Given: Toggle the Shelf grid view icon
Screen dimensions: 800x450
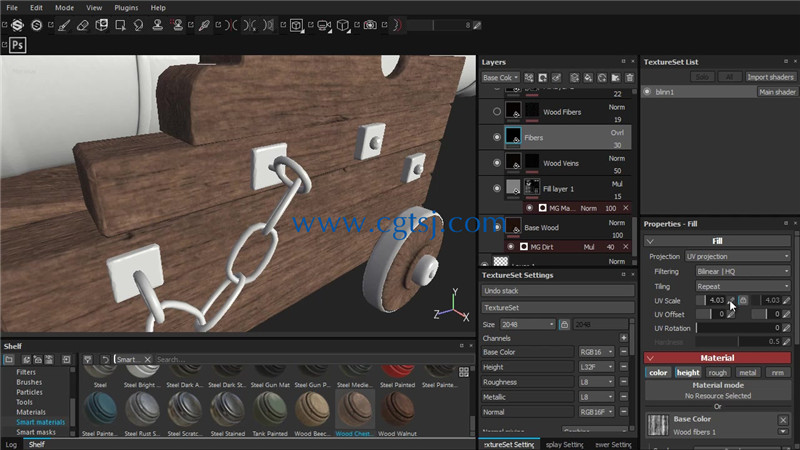Looking at the screenshot, I should coord(464,372).
